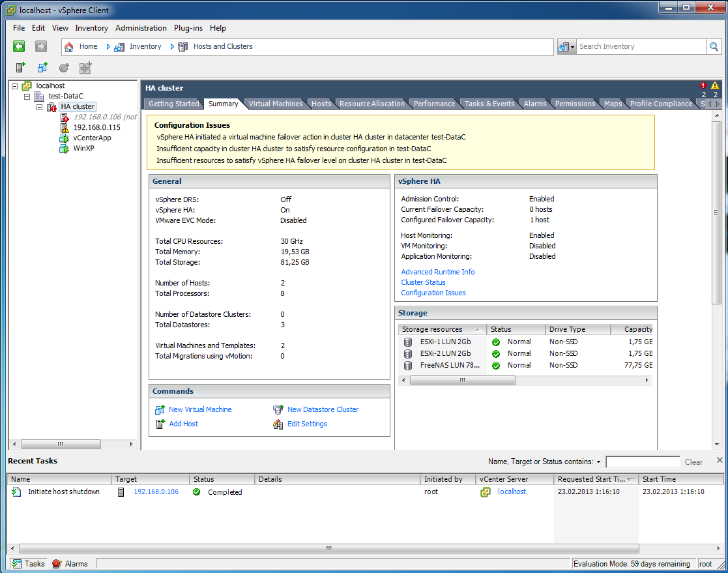
Task: Open the Plug-ins menu
Action: pos(188,28)
